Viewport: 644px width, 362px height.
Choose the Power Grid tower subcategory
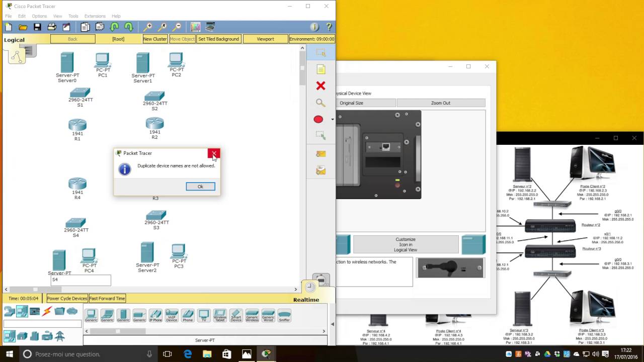[60, 336]
